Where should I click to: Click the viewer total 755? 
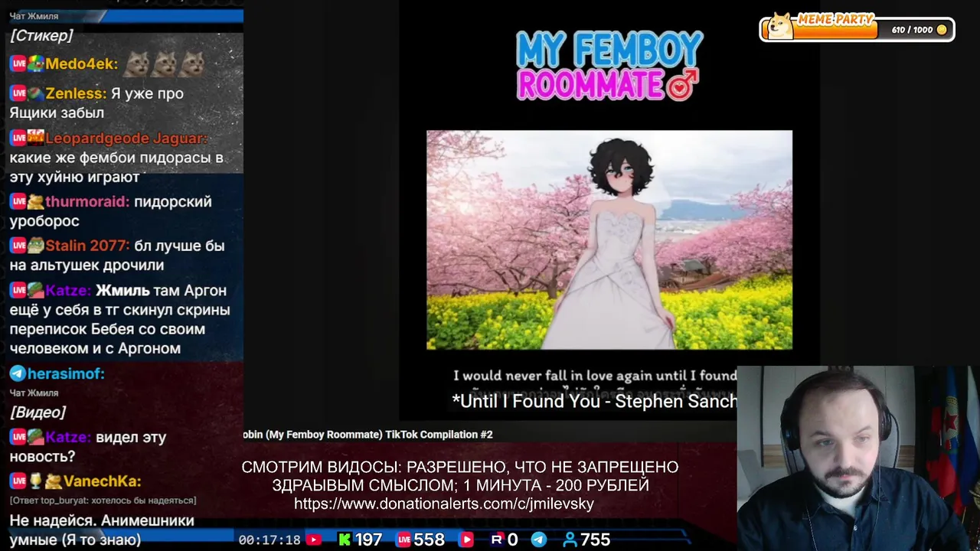tap(595, 540)
